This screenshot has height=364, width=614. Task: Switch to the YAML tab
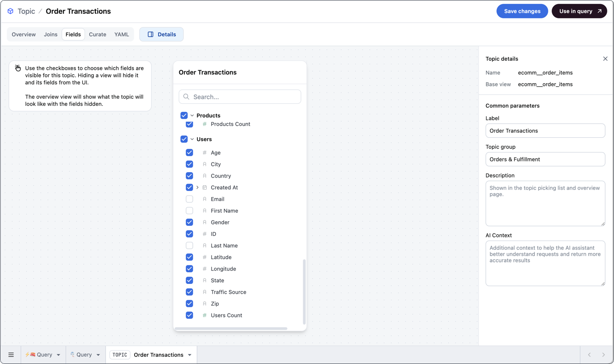pyautogui.click(x=121, y=34)
